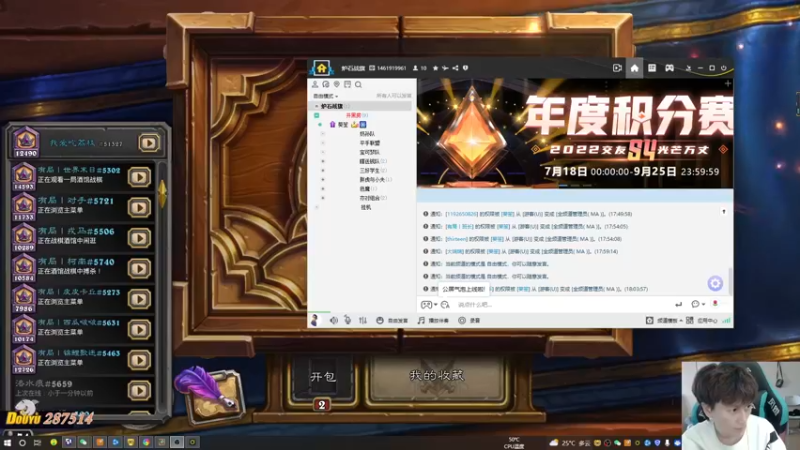800x450 pixels.
Task: Click the free speech button in the bottom bar
Action: (x=392, y=320)
